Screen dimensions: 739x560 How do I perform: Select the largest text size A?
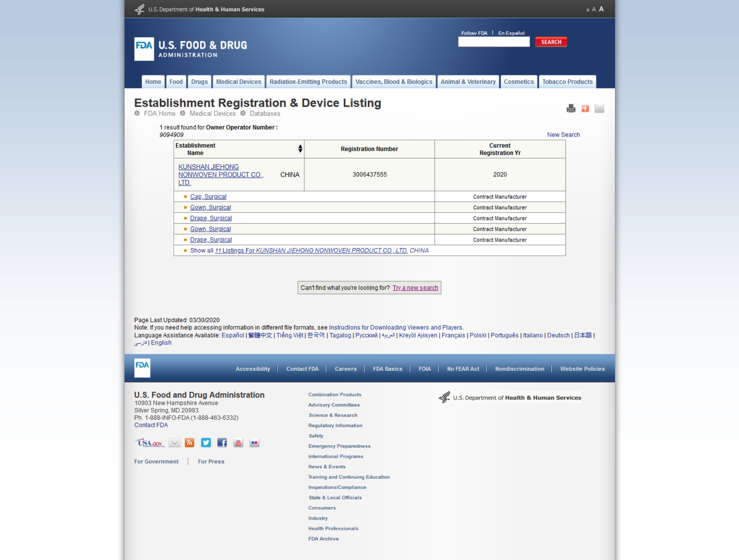tap(601, 9)
